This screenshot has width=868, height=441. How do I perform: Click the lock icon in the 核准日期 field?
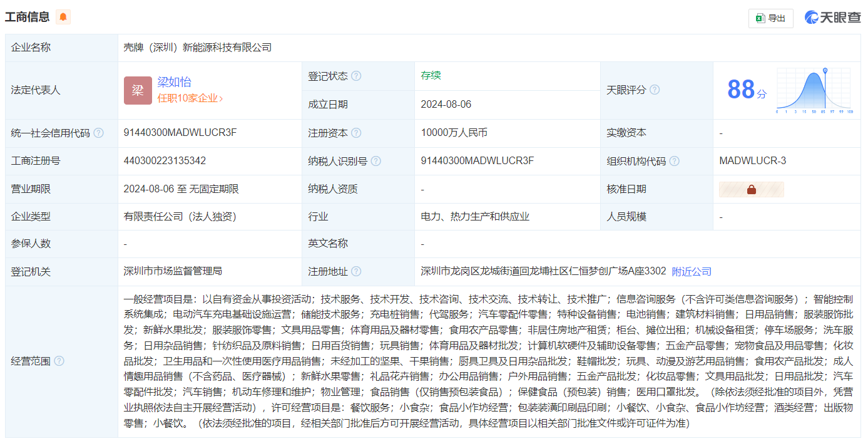click(x=752, y=189)
